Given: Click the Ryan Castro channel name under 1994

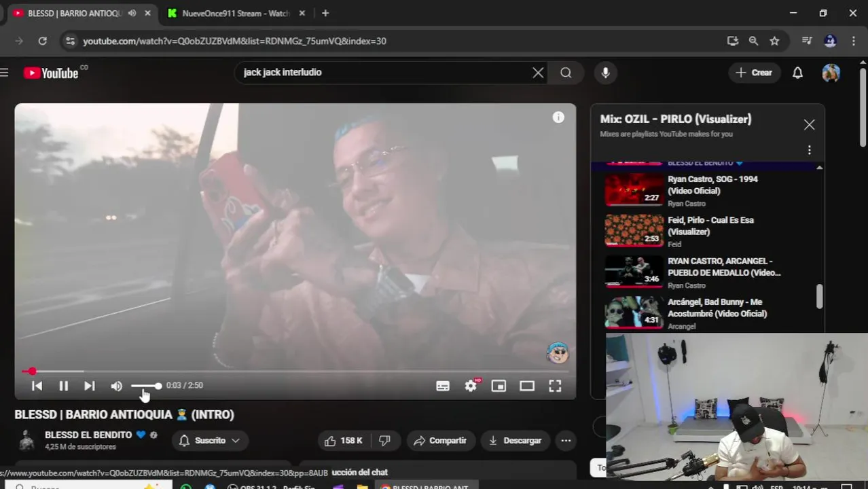Looking at the screenshot, I should click(687, 204).
